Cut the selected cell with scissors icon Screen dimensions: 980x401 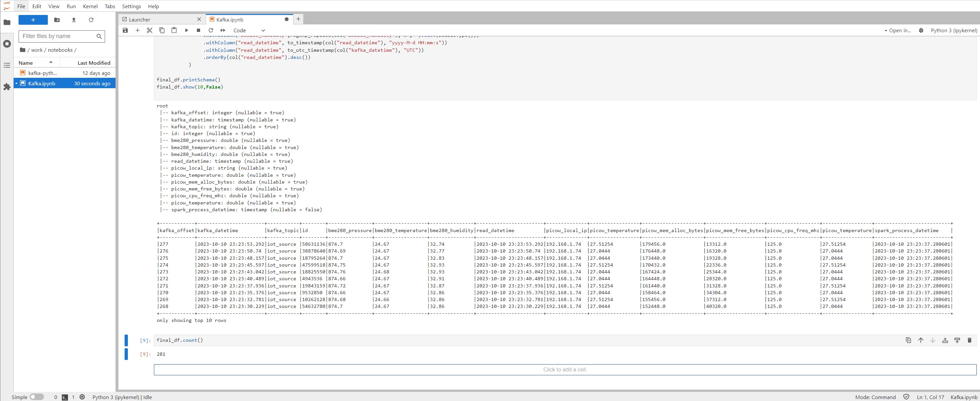[150, 31]
